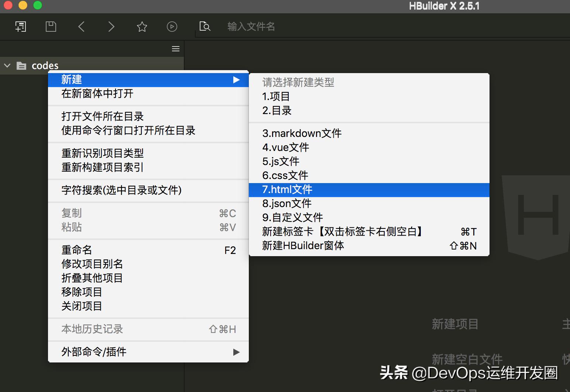Image resolution: width=570 pixels, height=392 pixels.
Task: Click the save icon
Action: point(51,26)
